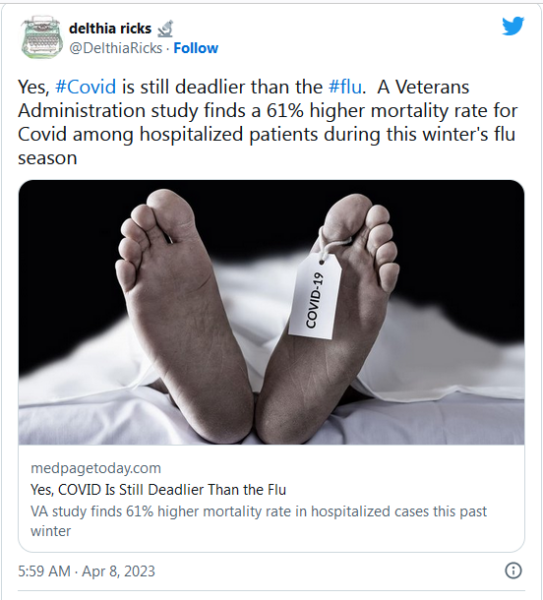
Task: Click the VA study description text
Action: tap(258, 521)
